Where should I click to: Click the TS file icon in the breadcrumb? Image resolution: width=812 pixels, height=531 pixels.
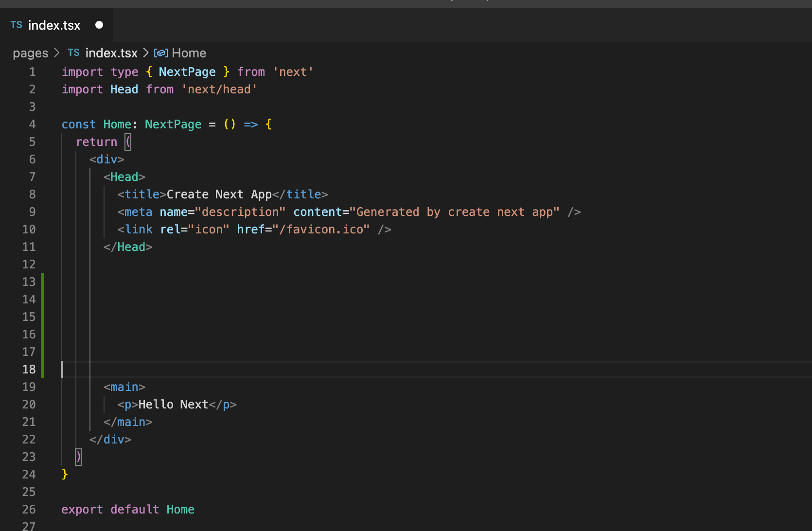pos(73,53)
